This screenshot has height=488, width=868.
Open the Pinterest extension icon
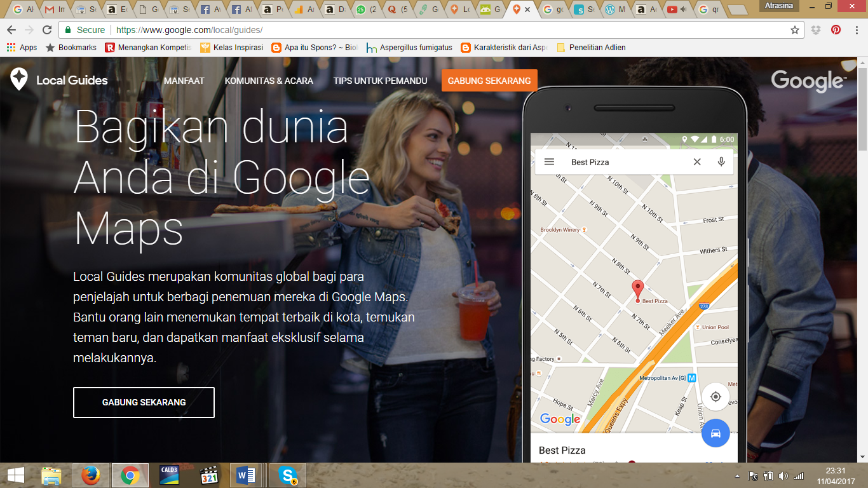[836, 30]
